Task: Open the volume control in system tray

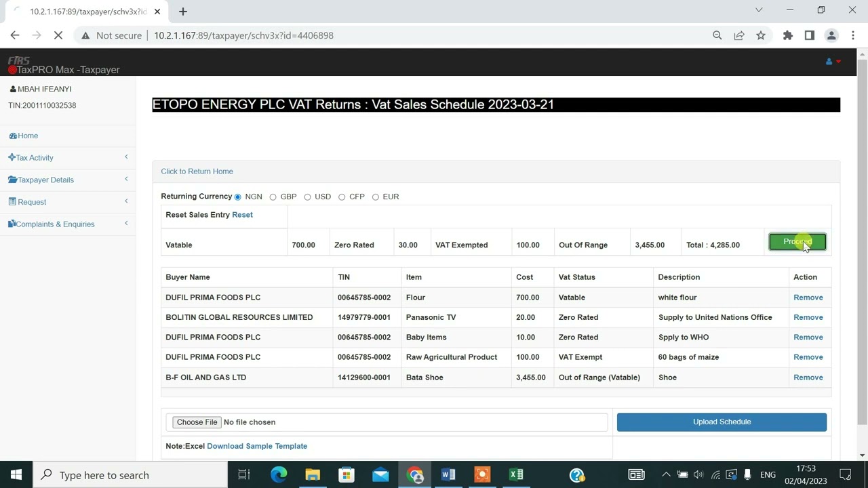Action: pyautogui.click(x=698, y=474)
